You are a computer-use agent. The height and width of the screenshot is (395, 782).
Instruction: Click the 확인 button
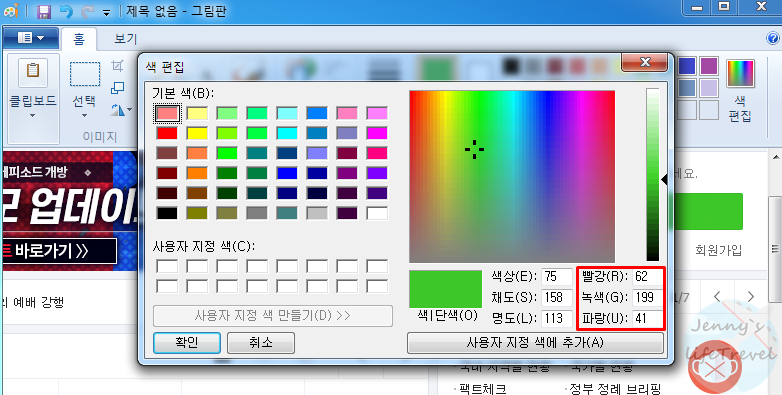point(187,343)
